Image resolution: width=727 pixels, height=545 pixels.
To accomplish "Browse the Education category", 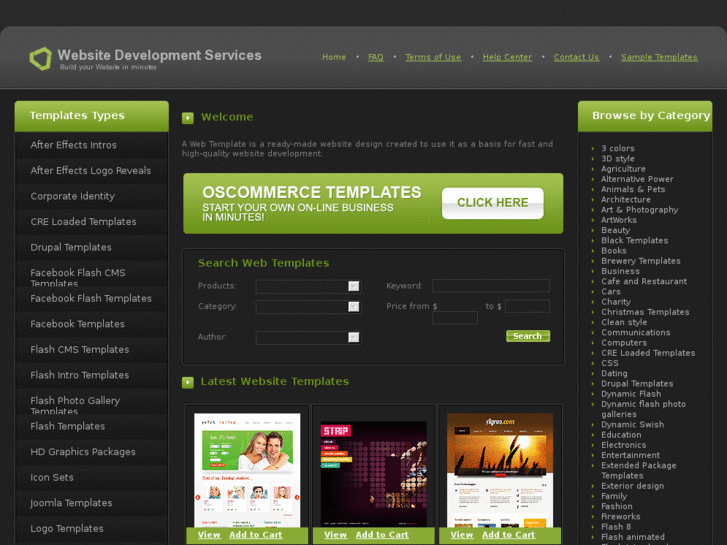I will pos(621,435).
